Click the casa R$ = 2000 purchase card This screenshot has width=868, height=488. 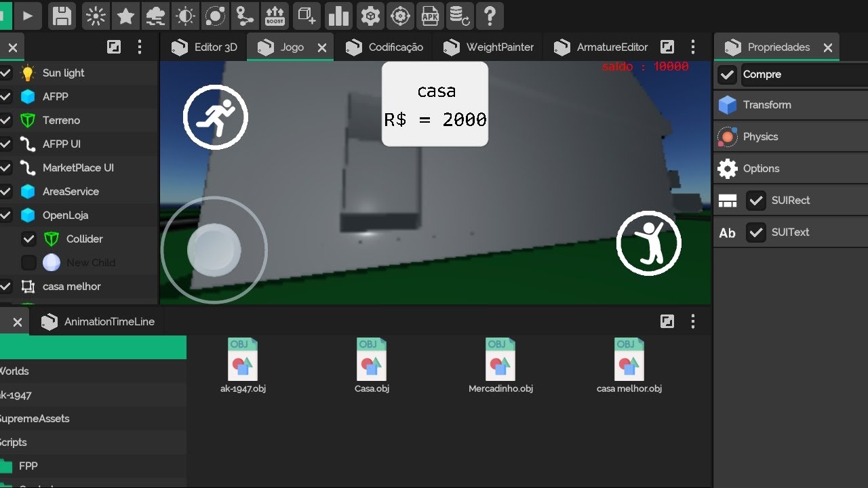435,104
